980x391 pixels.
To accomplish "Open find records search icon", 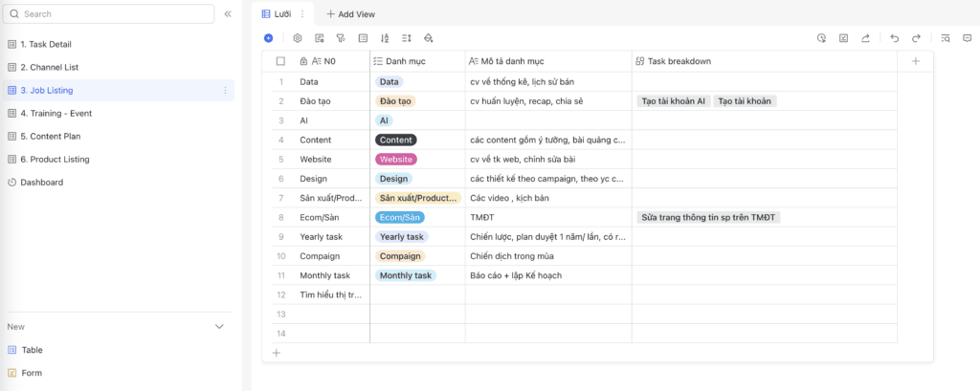I will click(945, 38).
